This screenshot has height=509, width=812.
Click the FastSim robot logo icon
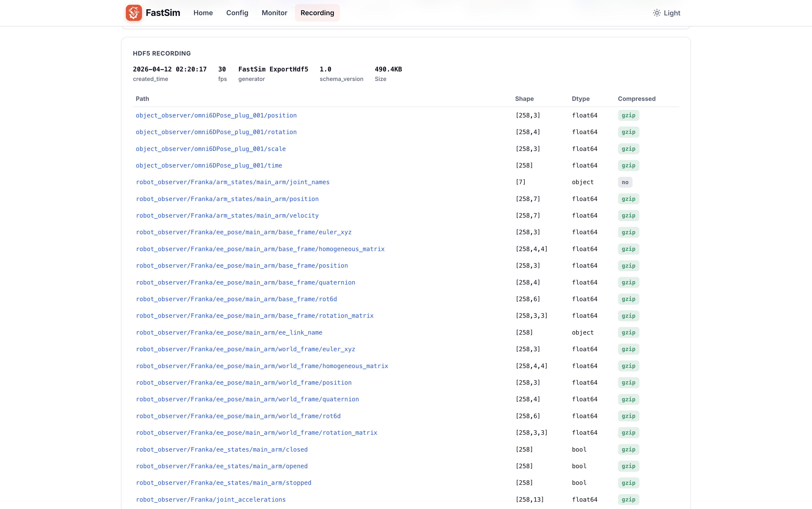tap(134, 13)
